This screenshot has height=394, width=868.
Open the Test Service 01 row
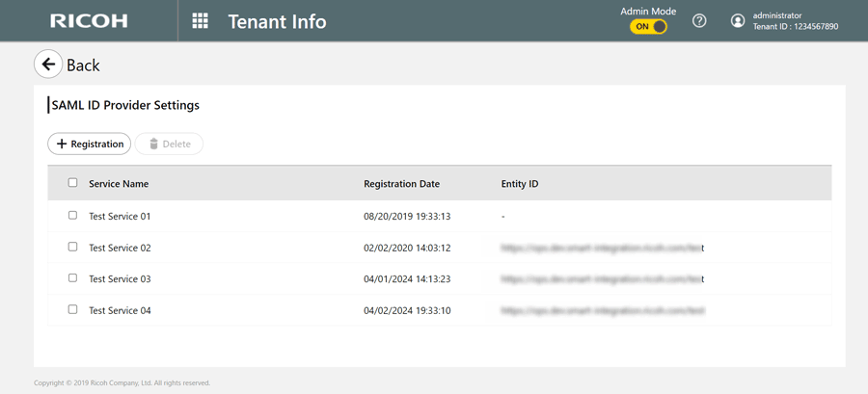pos(120,217)
